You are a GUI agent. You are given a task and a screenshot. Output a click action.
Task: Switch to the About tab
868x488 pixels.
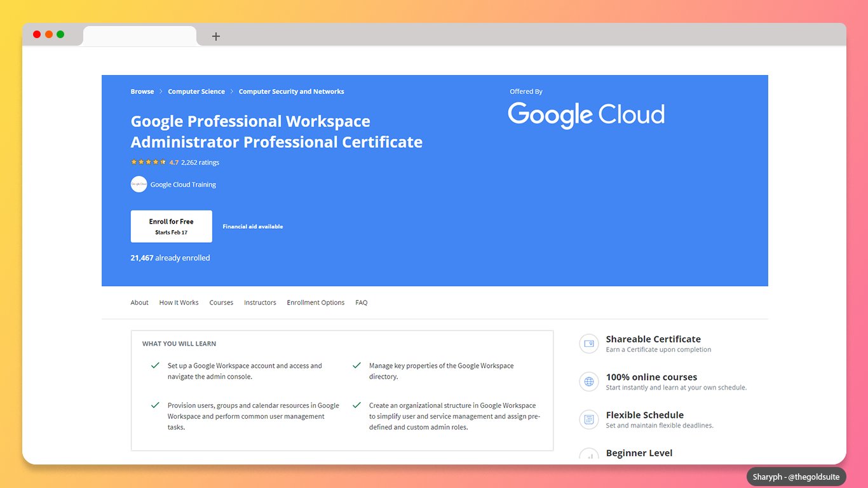(140, 302)
